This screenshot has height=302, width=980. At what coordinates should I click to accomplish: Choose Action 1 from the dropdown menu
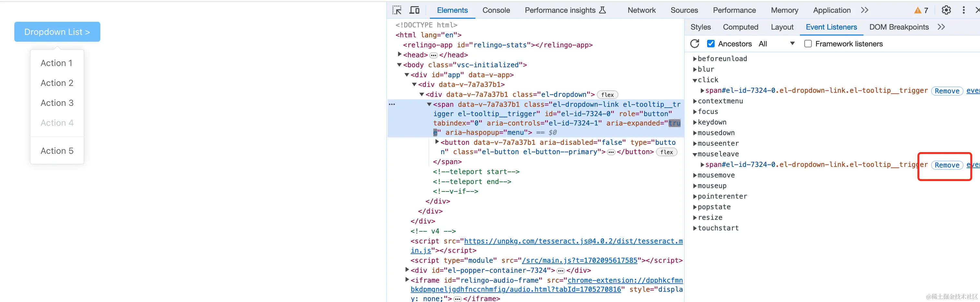click(x=57, y=63)
